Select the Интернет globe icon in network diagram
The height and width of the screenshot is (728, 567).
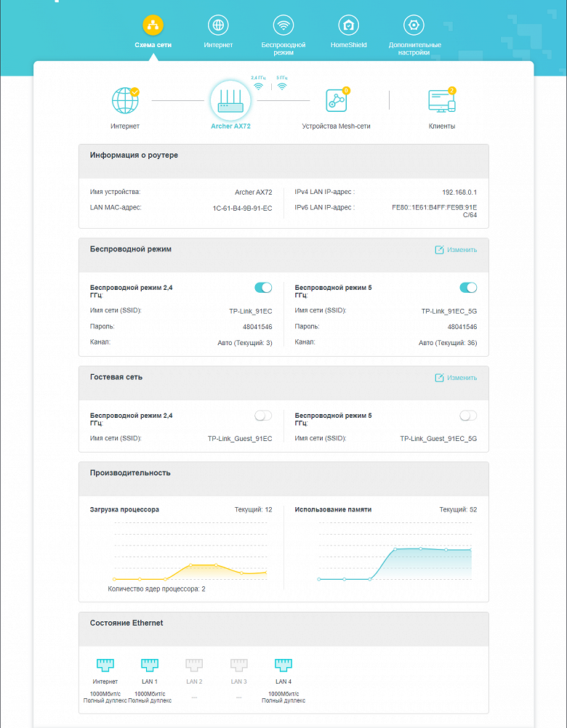125,100
